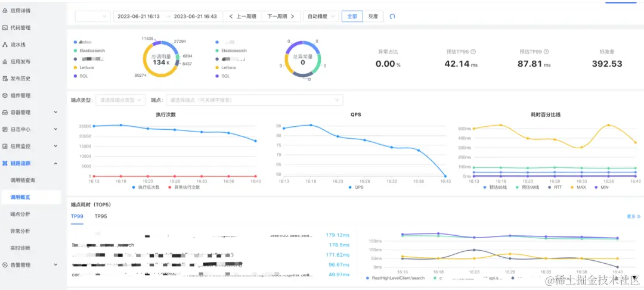Select the 全部 filter option
Viewport: 644px width, 290px height.
tap(352, 17)
